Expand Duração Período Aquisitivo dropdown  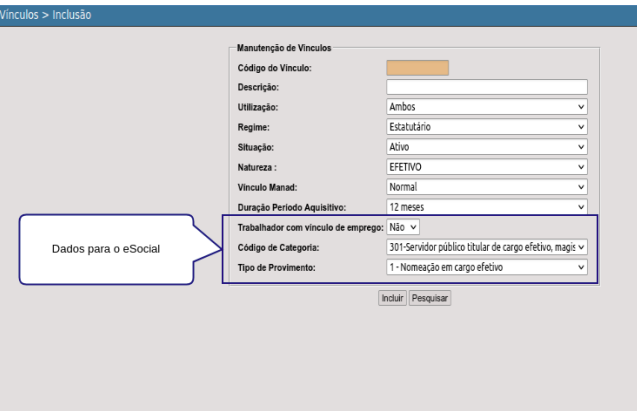487,207
